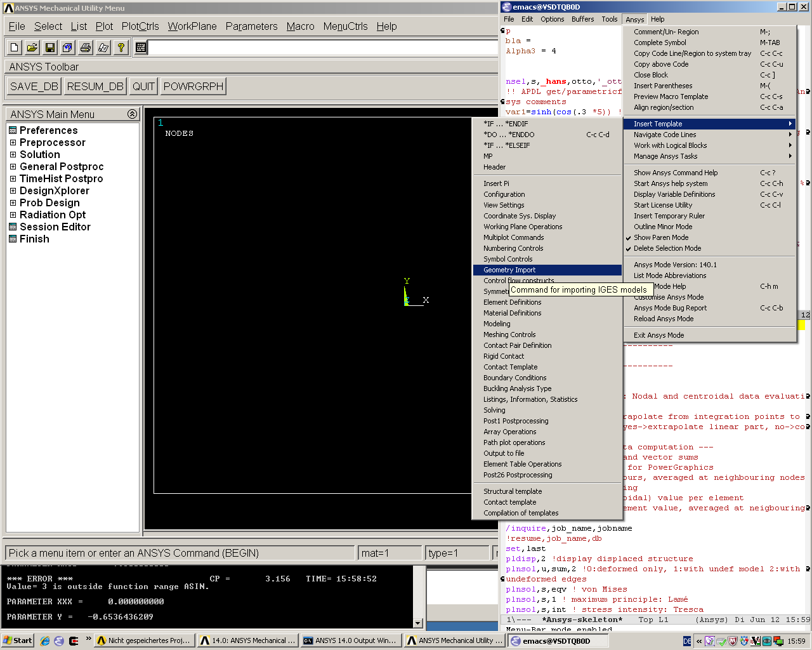
Task: Expand Prob Design tree node
Action: tap(13, 202)
